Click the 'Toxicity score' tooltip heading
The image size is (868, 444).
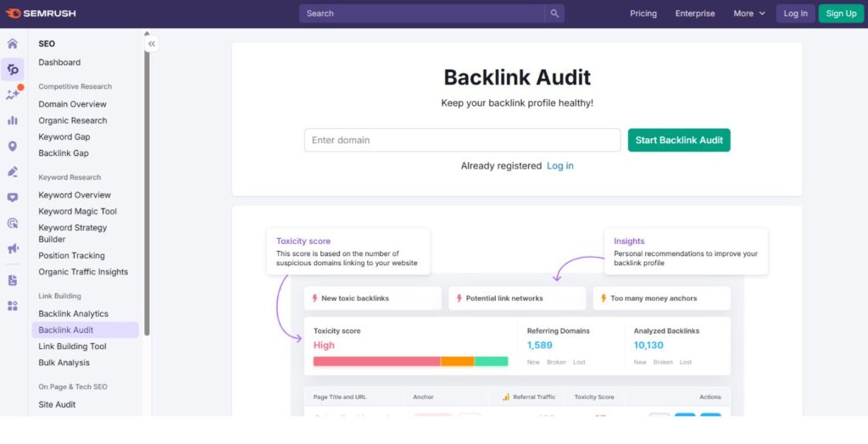click(x=303, y=241)
